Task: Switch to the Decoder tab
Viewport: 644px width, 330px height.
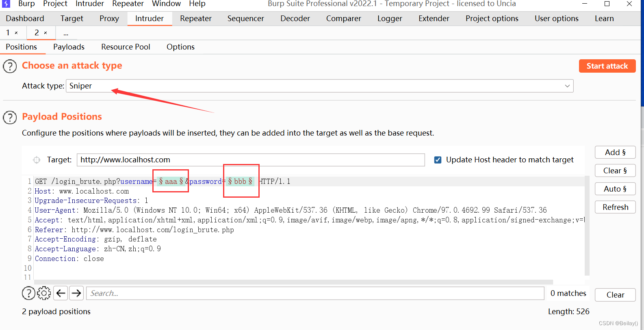Action: click(295, 19)
